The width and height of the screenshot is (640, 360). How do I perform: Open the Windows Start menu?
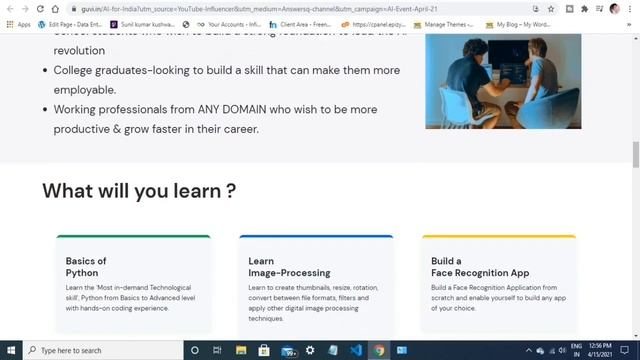point(11,350)
